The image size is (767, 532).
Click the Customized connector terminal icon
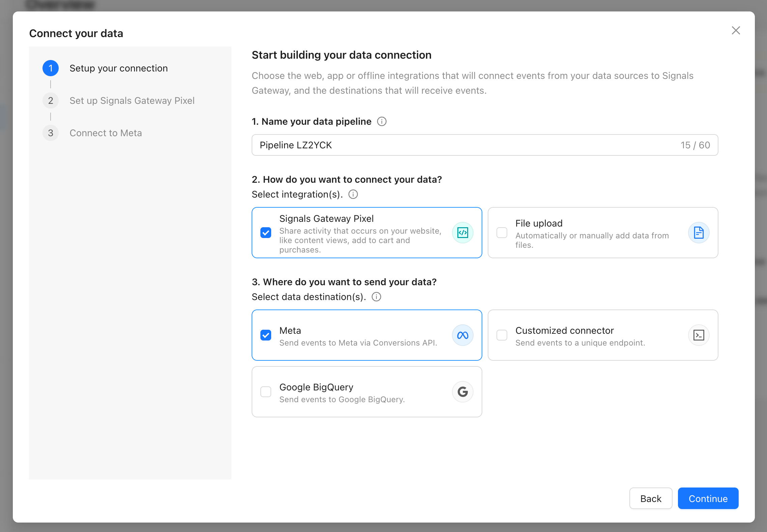tap(699, 335)
